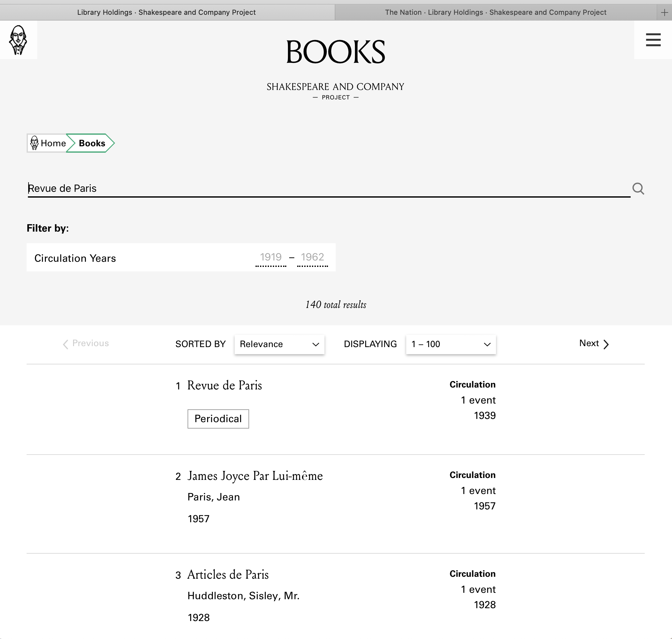This screenshot has height=639, width=672.
Task: Click the circulation end year 1962 field
Action: (x=312, y=257)
